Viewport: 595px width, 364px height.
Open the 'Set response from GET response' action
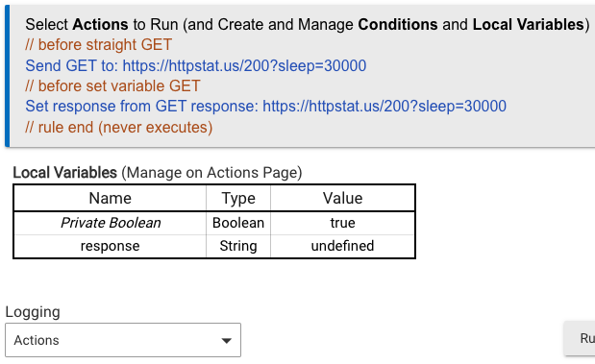265,107
